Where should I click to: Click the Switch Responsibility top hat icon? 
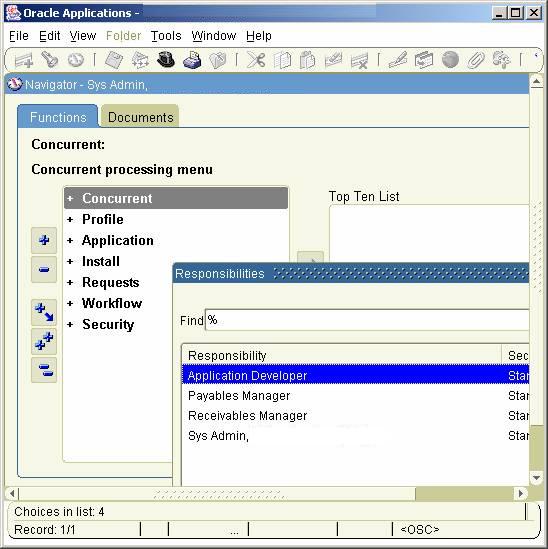166,60
